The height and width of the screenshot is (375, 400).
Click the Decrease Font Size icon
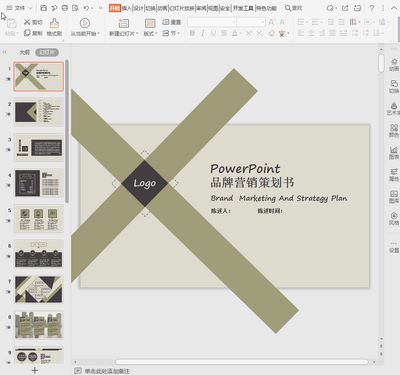tap(282, 22)
